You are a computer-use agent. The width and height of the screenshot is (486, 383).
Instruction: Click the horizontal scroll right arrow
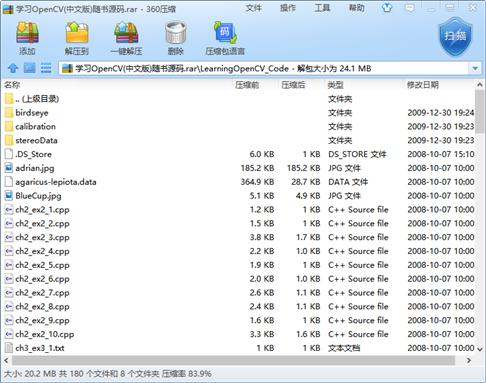click(469, 360)
